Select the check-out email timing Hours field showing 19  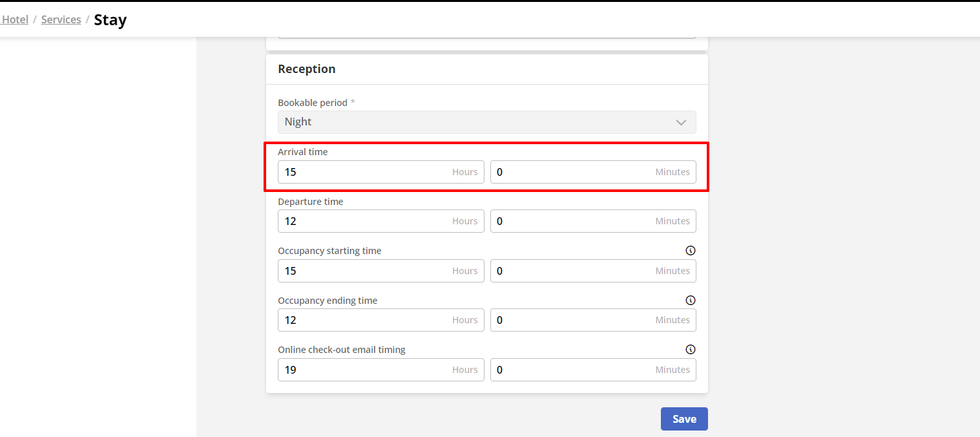point(381,369)
